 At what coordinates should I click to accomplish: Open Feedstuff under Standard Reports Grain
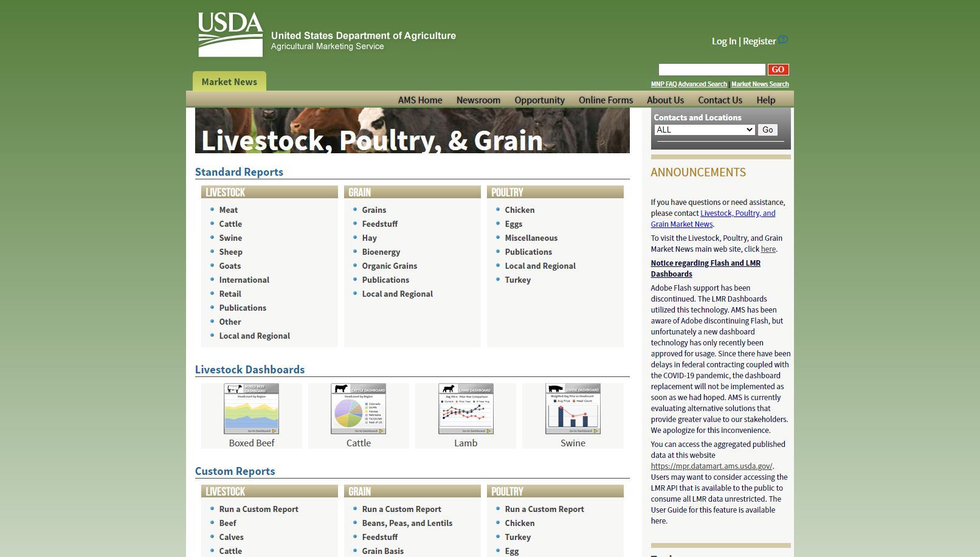click(380, 224)
